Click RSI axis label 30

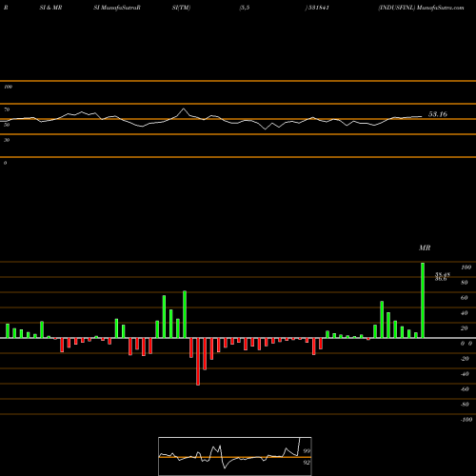(x=7, y=140)
